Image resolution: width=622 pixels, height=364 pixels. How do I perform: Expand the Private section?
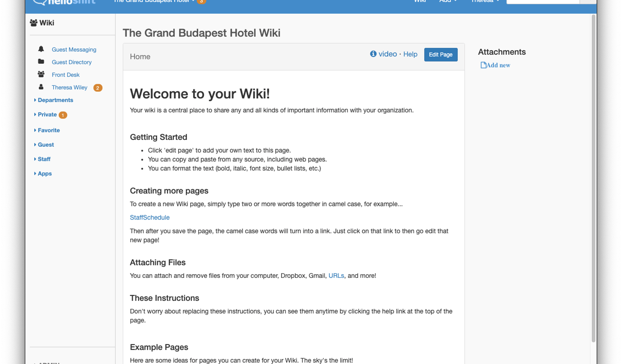[x=45, y=114]
